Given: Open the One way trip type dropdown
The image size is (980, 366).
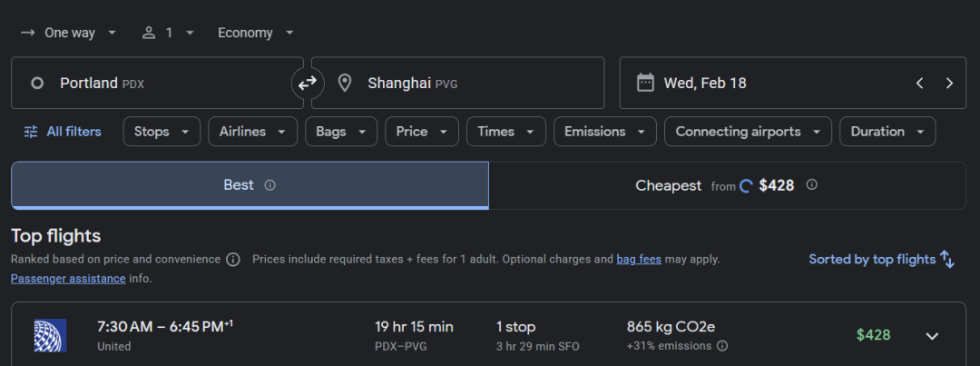Looking at the screenshot, I should pos(69,33).
